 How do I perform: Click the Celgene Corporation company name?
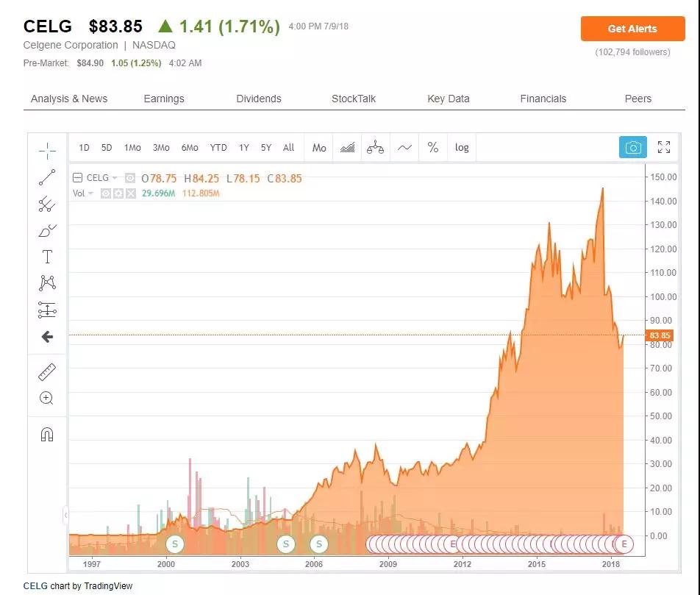pyautogui.click(x=71, y=45)
